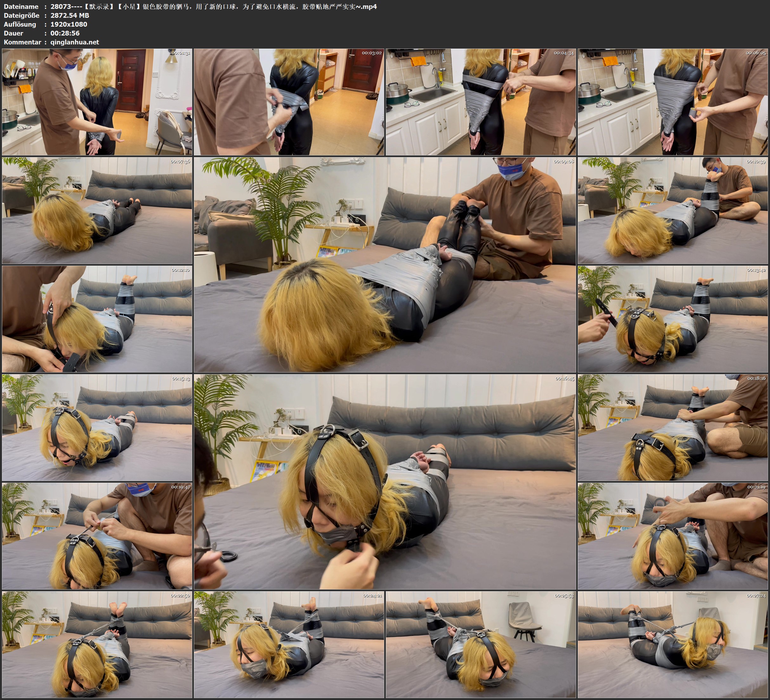The width and height of the screenshot is (770, 700).
Task: Click the thumbnail at 00:10:39
Action: [673, 210]
